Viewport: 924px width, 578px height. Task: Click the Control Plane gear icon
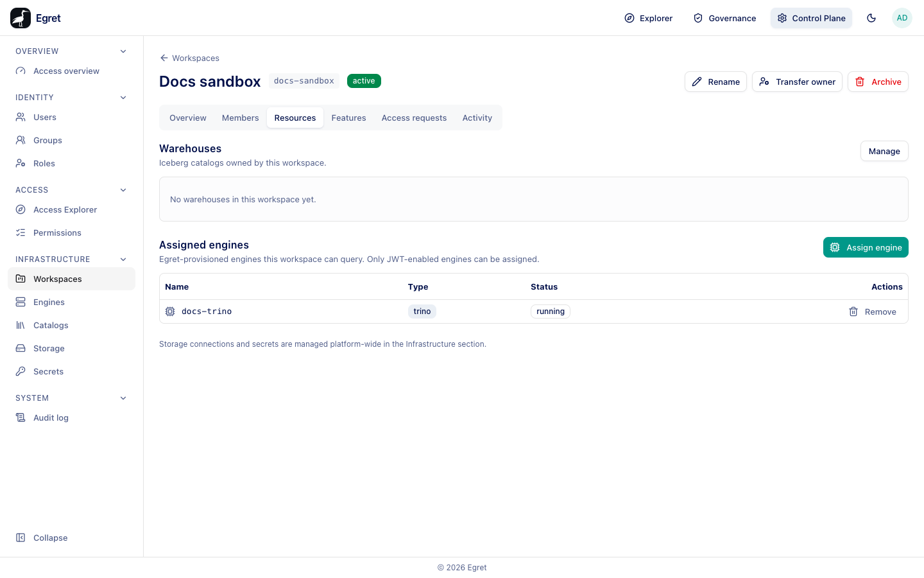[782, 18]
